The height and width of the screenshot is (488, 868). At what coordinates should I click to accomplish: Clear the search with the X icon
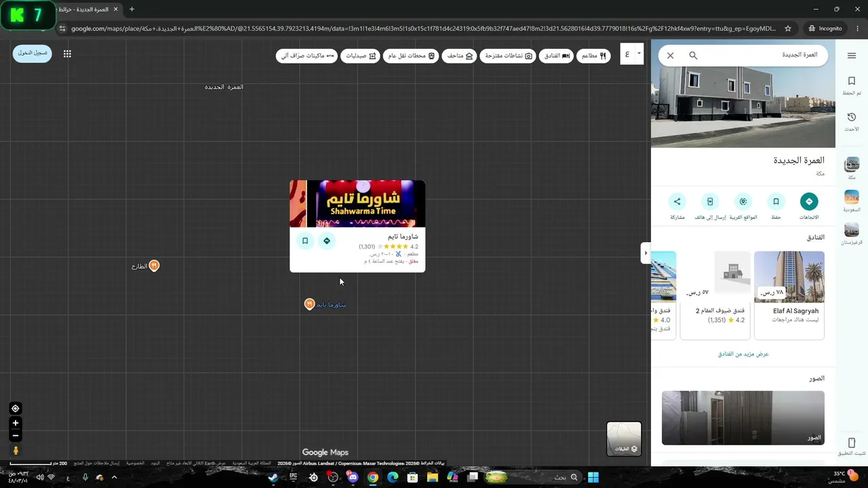click(x=671, y=56)
